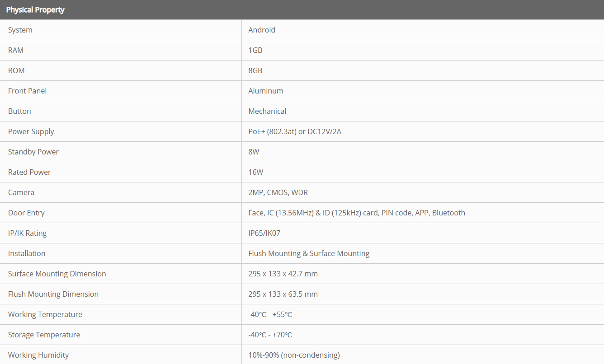Click the Aluminum value text

266,91
